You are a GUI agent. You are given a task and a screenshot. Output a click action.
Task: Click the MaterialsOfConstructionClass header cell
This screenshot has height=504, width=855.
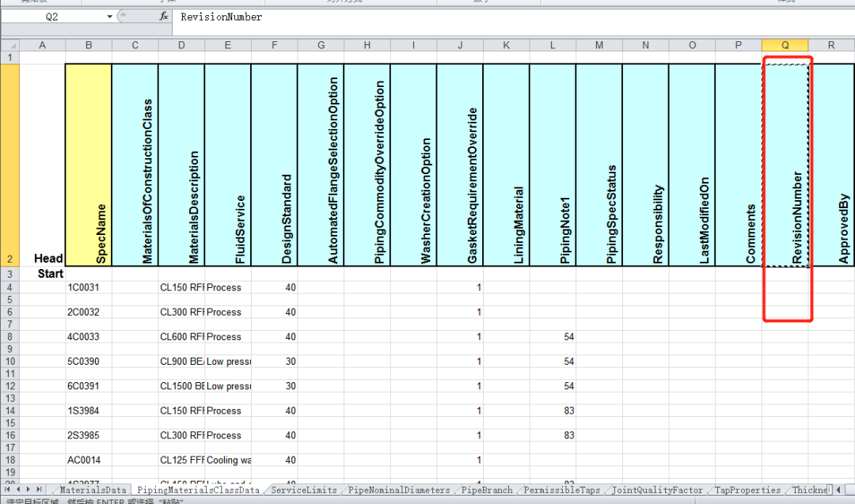[135, 165]
